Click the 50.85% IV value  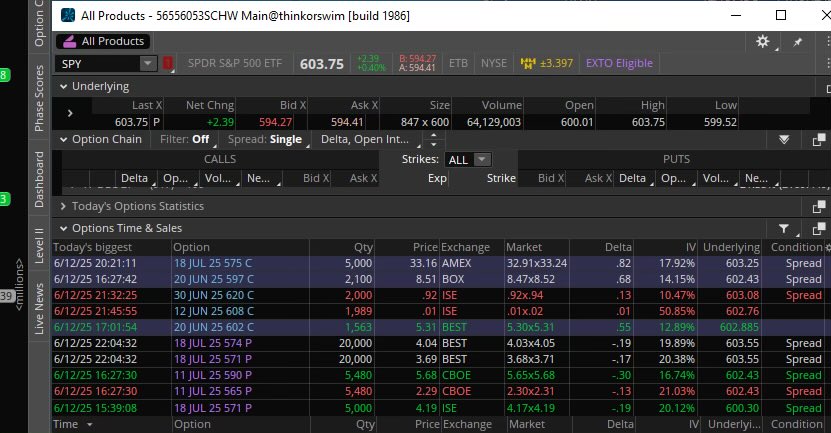tap(677, 311)
